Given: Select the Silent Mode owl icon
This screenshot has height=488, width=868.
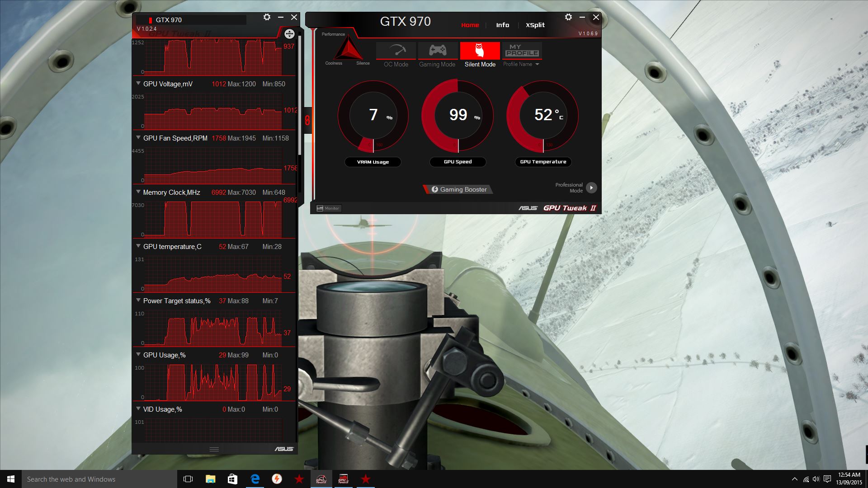Looking at the screenshot, I should (480, 50).
